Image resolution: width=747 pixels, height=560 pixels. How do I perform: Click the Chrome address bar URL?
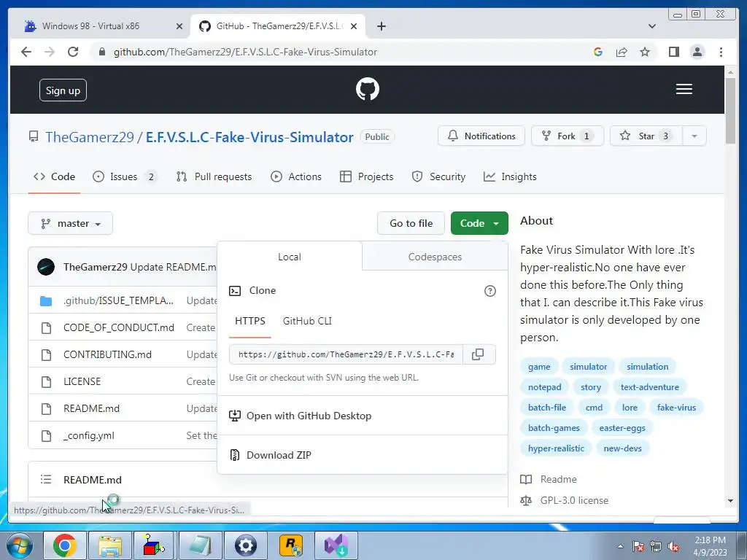point(245,52)
